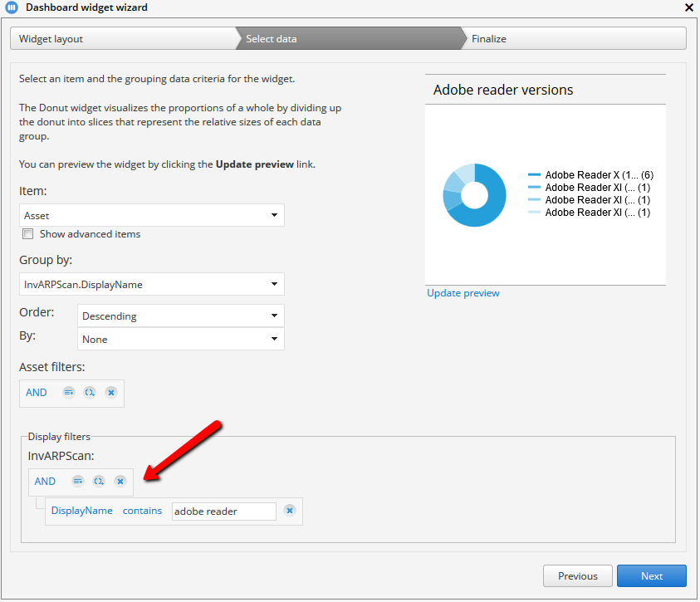
Task: Open the Order dropdown showing Descending
Action: pyautogui.click(x=181, y=316)
